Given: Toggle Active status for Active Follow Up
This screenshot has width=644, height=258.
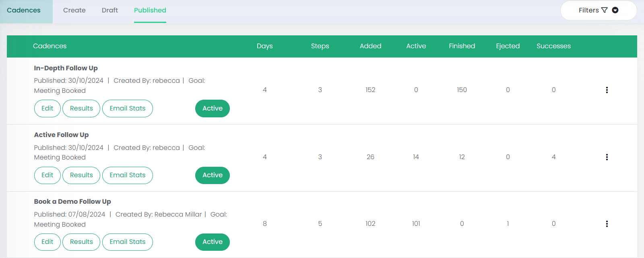Looking at the screenshot, I should pos(212,175).
